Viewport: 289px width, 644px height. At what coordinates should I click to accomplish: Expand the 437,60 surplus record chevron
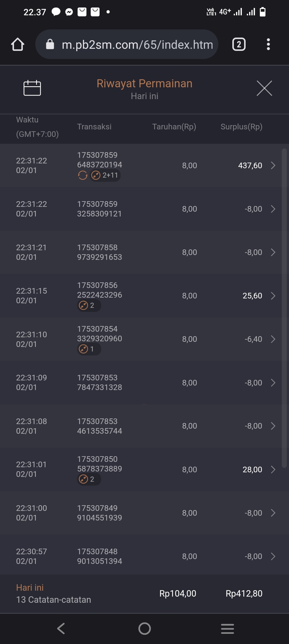[273, 166]
